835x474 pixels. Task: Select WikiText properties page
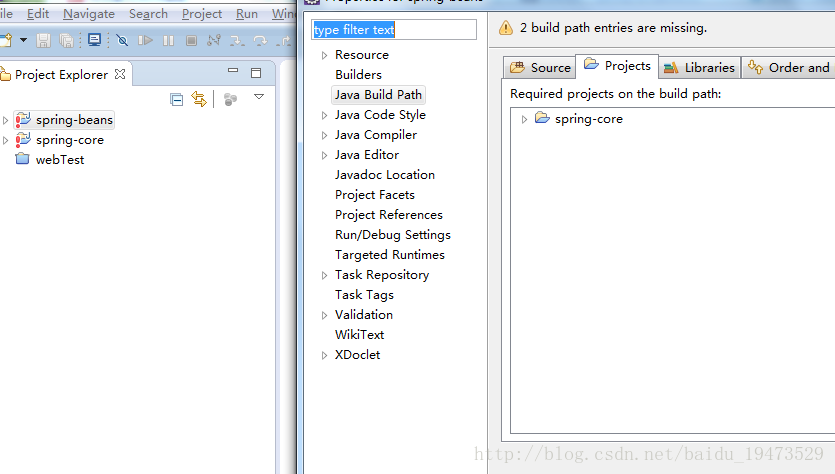(359, 334)
